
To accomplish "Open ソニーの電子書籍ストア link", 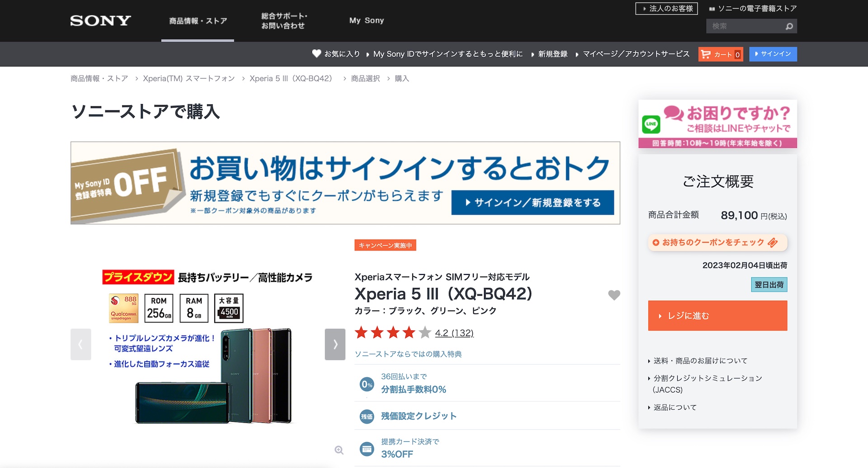I will (x=753, y=9).
